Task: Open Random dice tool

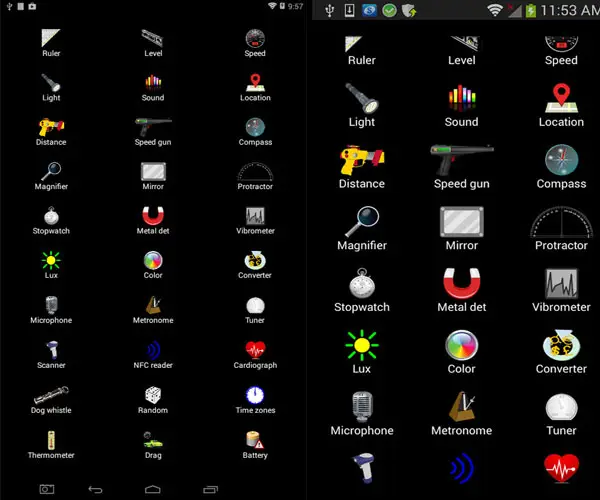Action: click(x=153, y=400)
